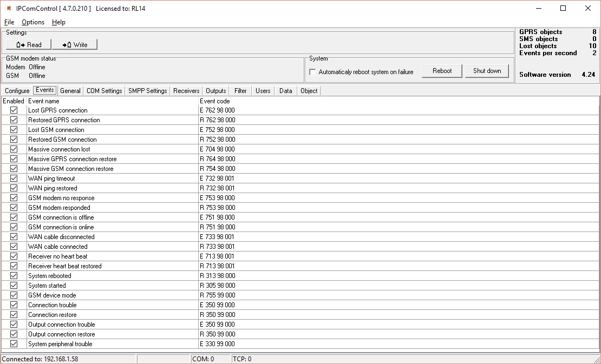
Task: Open the SMPP Settings tab
Action: (147, 91)
